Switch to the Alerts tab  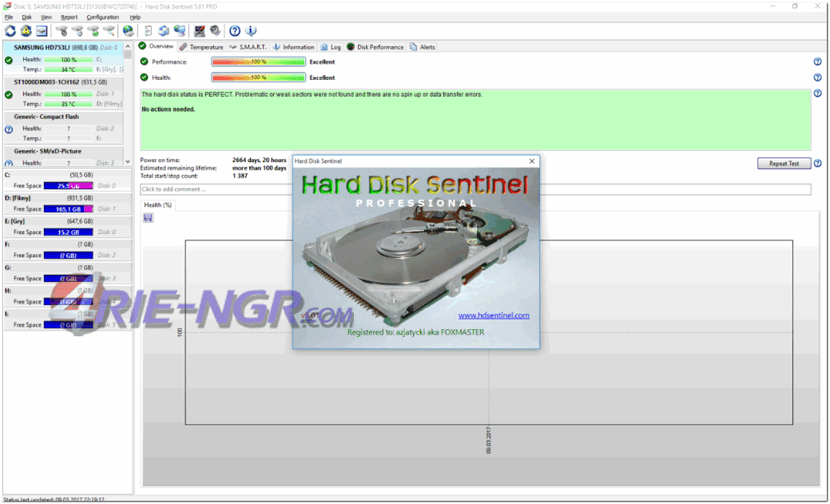[x=423, y=47]
